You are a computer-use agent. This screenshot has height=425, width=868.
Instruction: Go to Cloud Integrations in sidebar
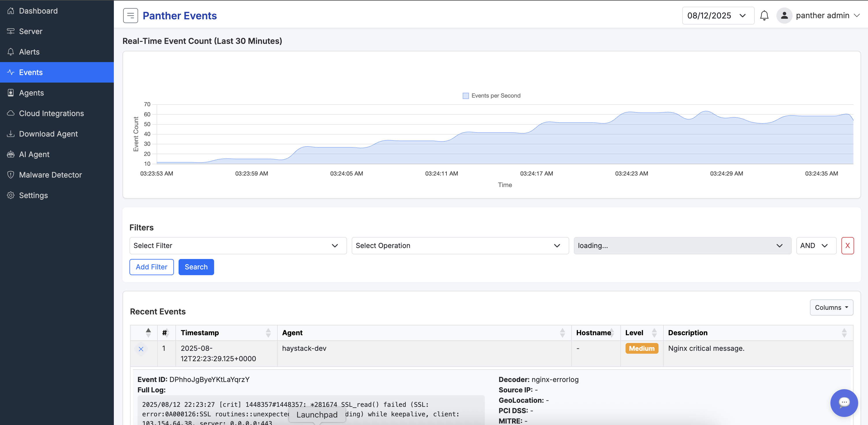[51, 113]
